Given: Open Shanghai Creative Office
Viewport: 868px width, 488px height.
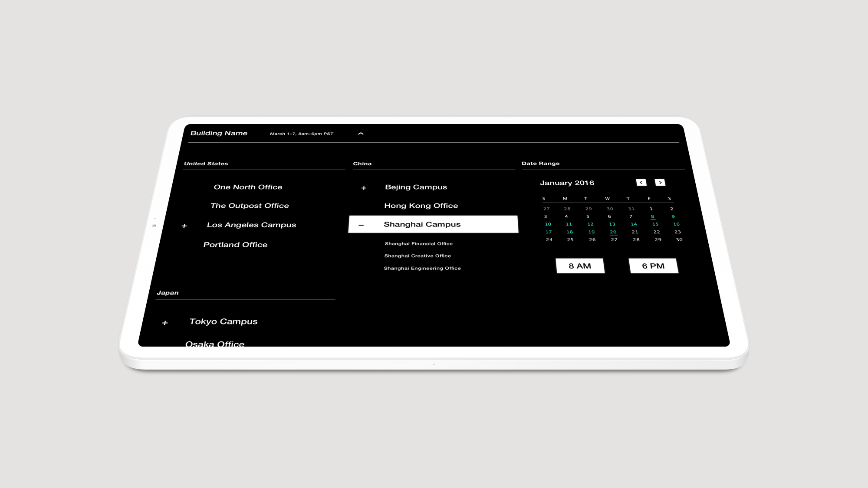Looking at the screenshot, I should [418, 256].
